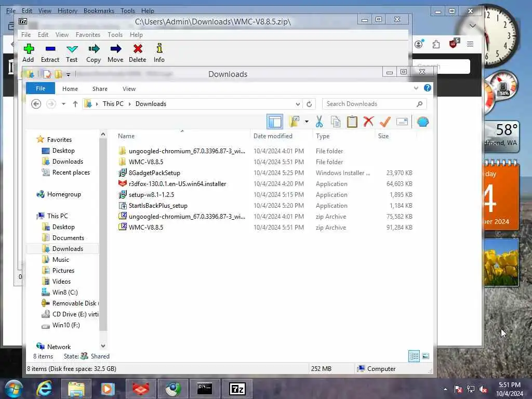The height and width of the screenshot is (399, 532).
Task: Open the Info button in 7-Zip
Action: [x=159, y=53]
